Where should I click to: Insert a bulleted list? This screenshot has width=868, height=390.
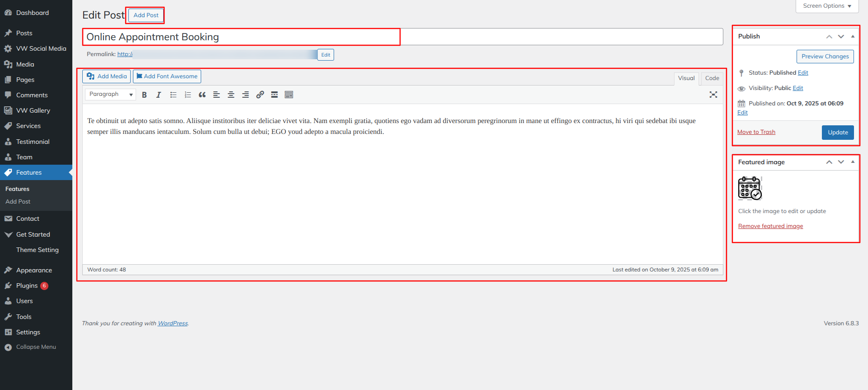pyautogui.click(x=173, y=95)
